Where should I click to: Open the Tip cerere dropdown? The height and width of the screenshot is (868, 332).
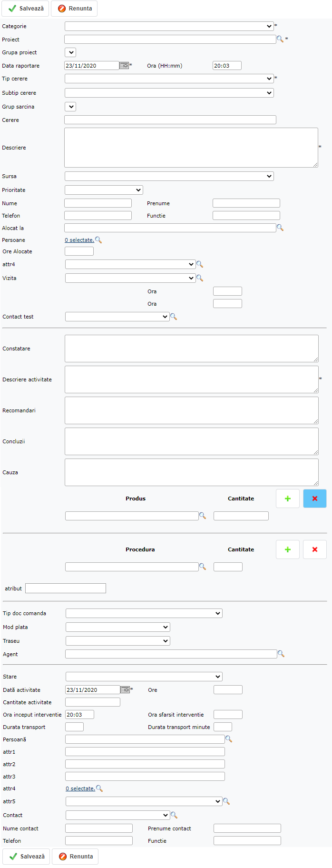pos(169,79)
